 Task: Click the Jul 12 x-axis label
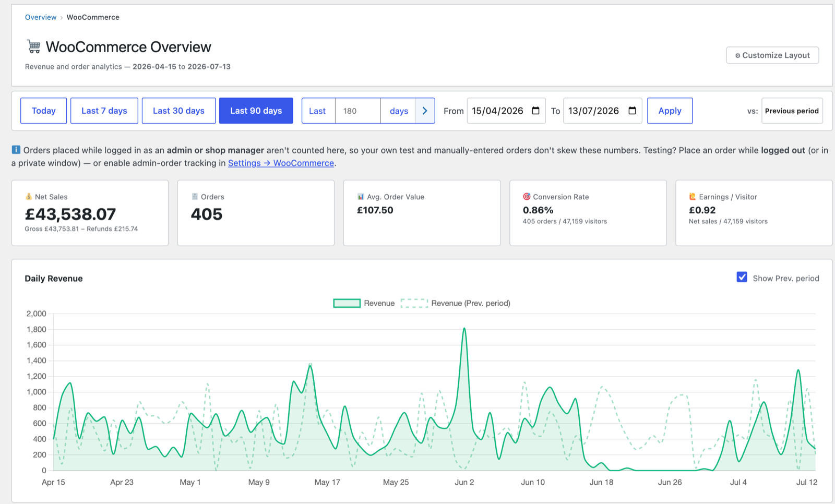807,482
